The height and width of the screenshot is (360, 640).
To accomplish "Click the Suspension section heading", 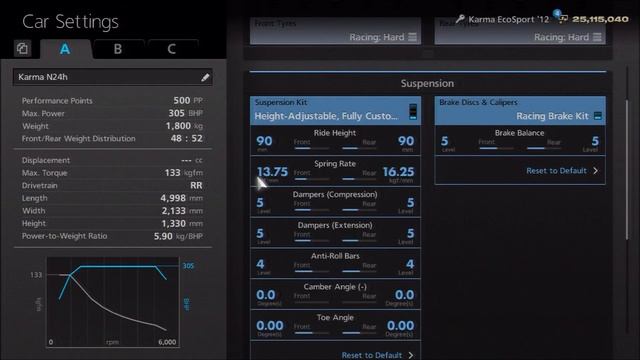I will tap(427, 83).
